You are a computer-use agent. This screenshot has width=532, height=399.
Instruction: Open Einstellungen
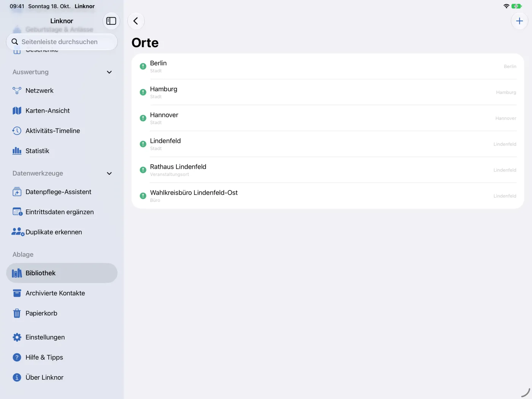[62, 337]
